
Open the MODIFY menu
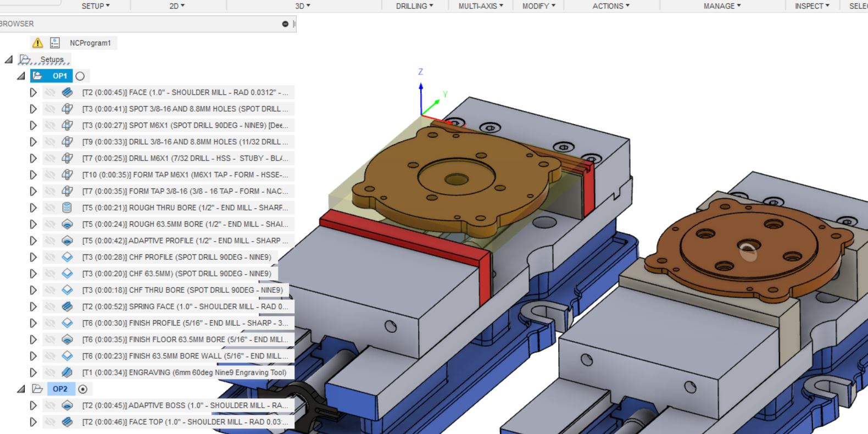tap(539, 6)
